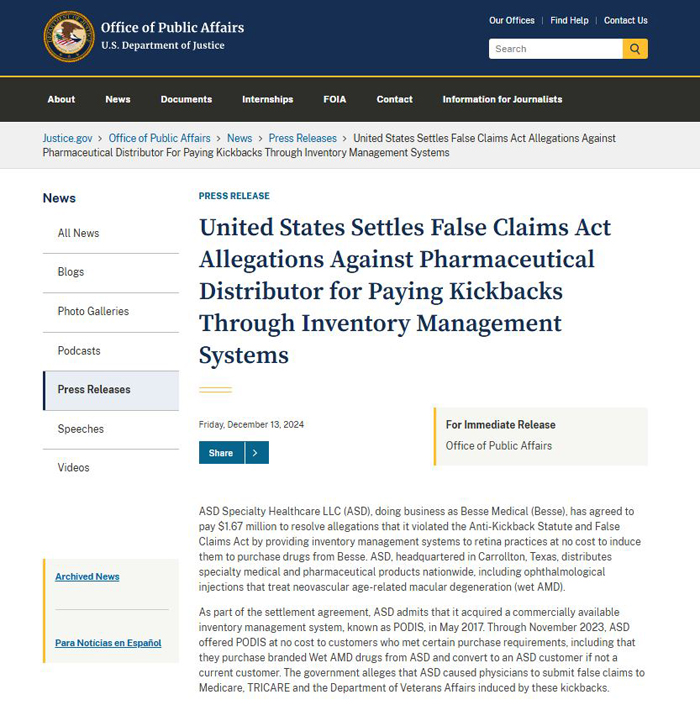Focus the Search input field
The height and width of the screenshot is (705, 700).
tap(555, 49)
